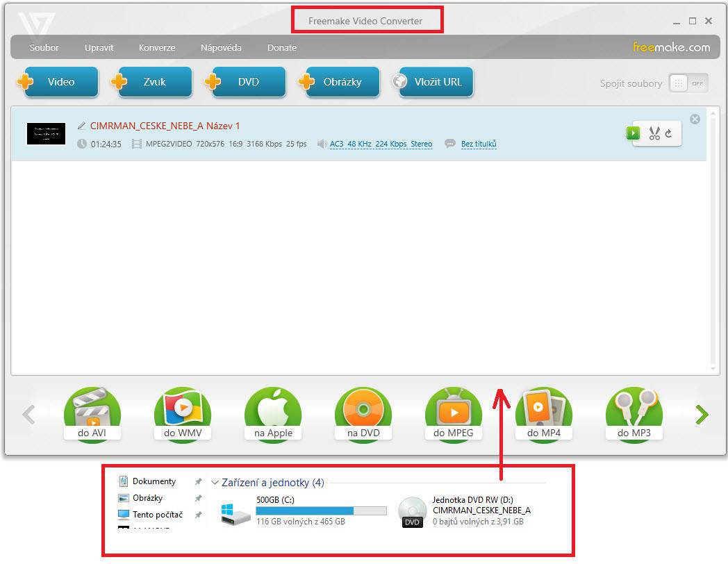Select the CIMRMAN_CESKE_NEBE_A Název 1 title
This screenshot has width=728, height=564.
[x=165, y=126]
